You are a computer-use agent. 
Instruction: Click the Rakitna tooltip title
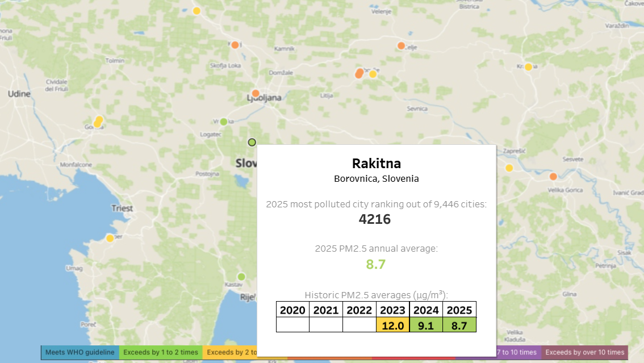click(x=376, y=164)
